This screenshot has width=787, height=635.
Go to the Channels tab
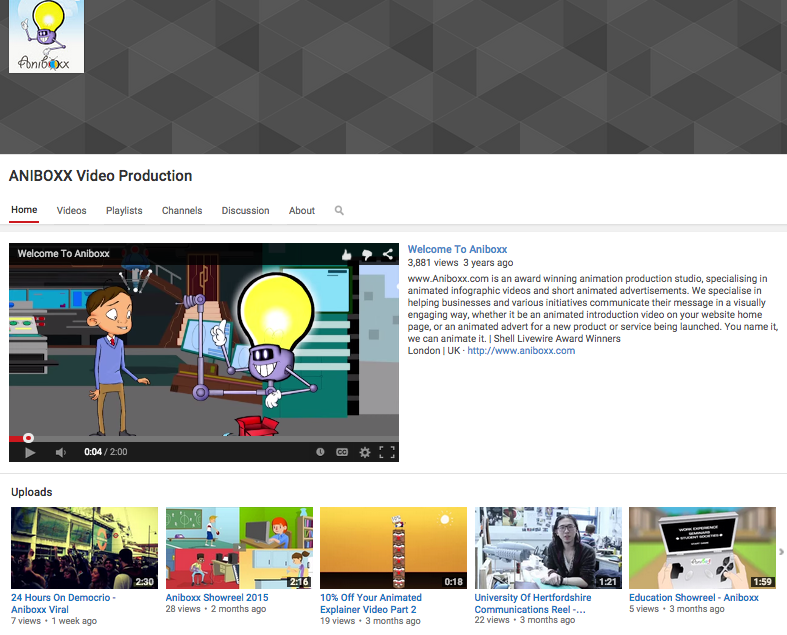coord(182,210)
